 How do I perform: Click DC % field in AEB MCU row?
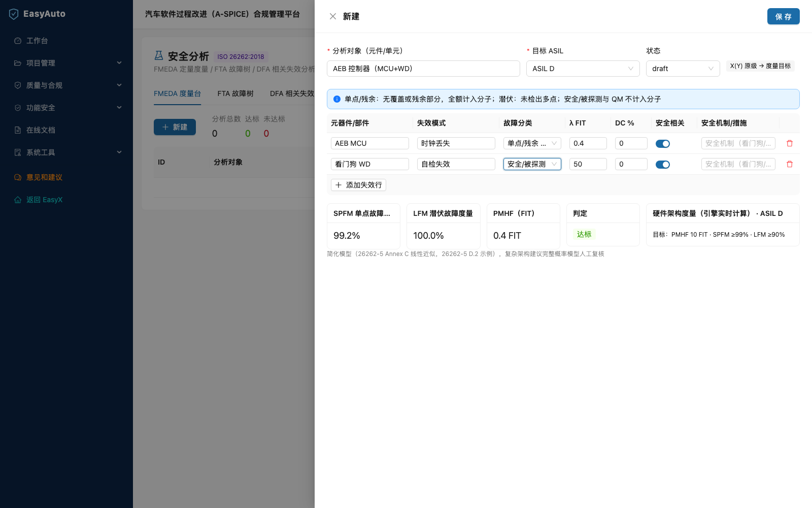(631, 143)
